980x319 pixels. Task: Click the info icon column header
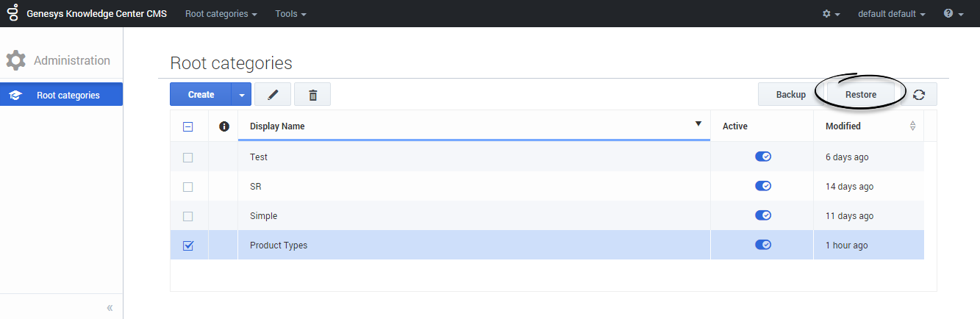point(224,126)
